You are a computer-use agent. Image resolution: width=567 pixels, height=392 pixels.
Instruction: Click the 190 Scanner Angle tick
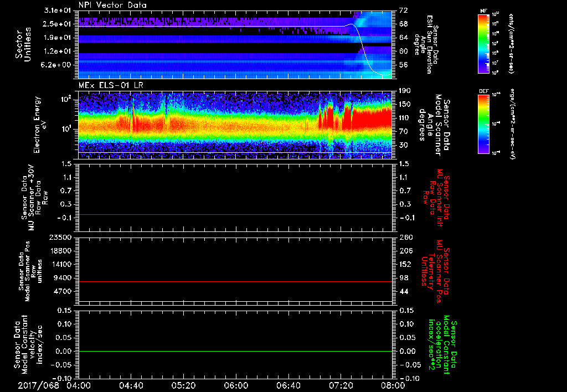pyautogui.click(x=406, y=91)
